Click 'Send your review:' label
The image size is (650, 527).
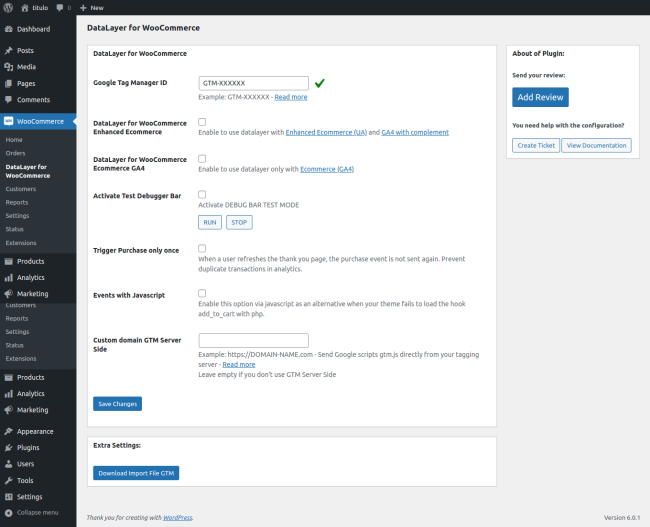pyautogui.click(x=538, y=75)
